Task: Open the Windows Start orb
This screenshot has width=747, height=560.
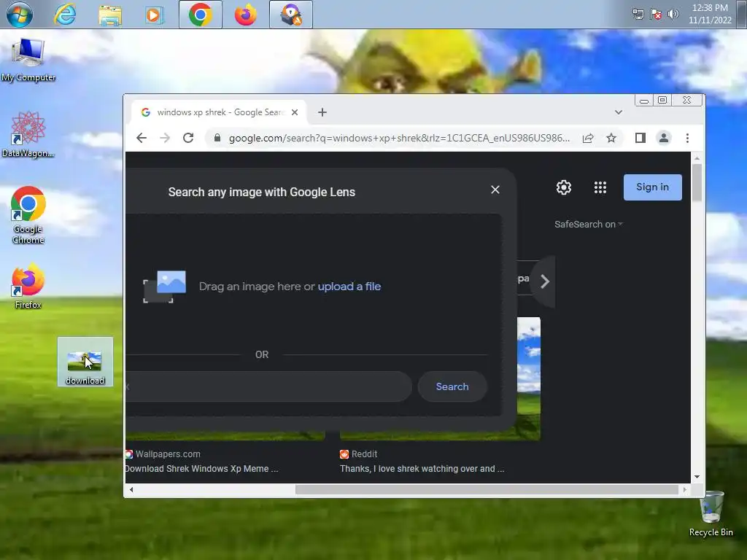Action: pos(19,15)
